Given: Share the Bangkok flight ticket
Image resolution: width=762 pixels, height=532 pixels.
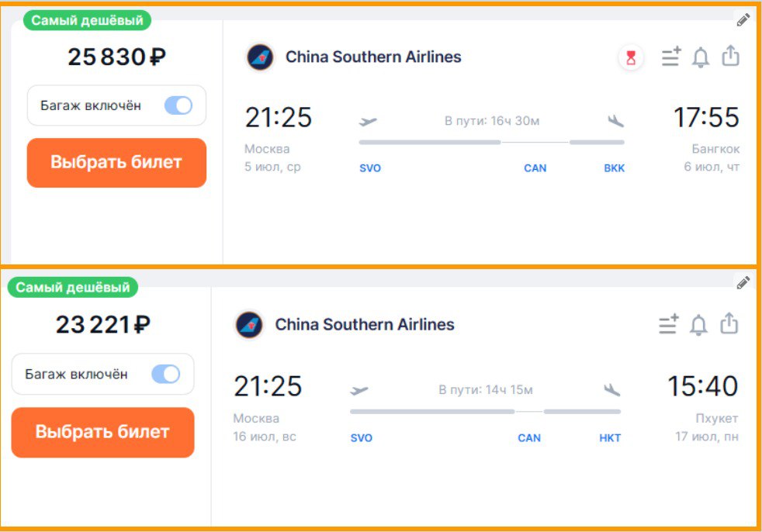Looking at the screenshot, I should pos(730,56).
